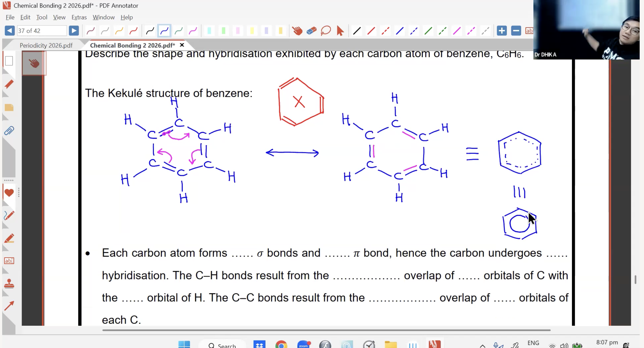Switch to the Periodicity 2026.pdf tab

(46, 45)
